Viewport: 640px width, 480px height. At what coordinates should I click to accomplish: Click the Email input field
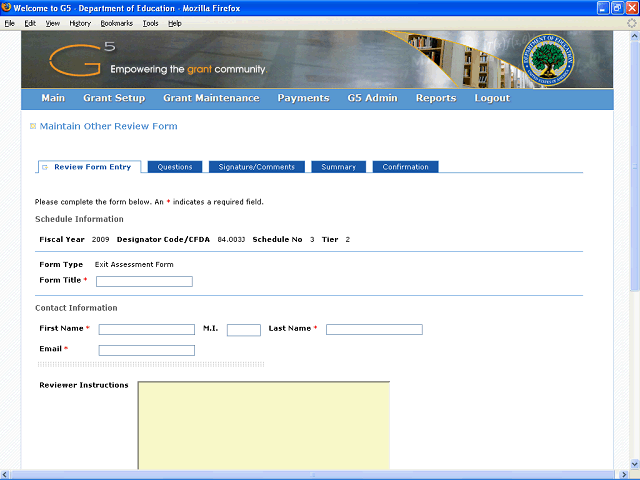click(x=147, y=350)
